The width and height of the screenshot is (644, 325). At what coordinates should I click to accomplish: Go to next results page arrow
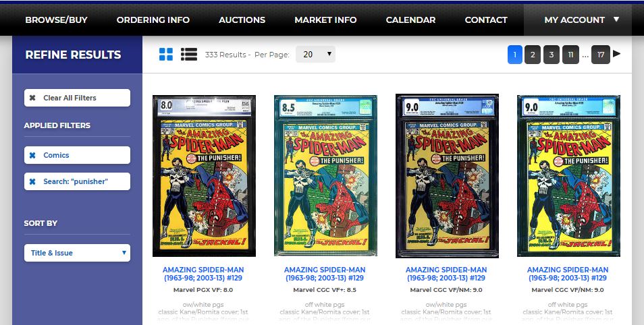616,54
